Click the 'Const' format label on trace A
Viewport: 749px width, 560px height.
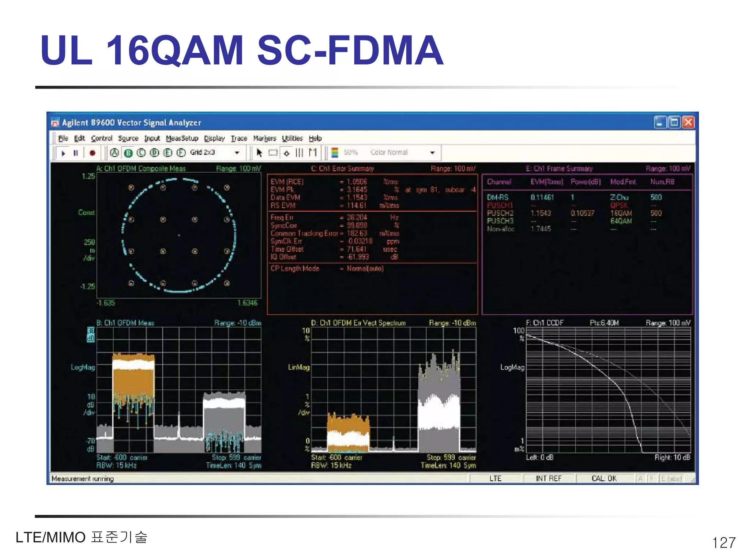[86, 213]
